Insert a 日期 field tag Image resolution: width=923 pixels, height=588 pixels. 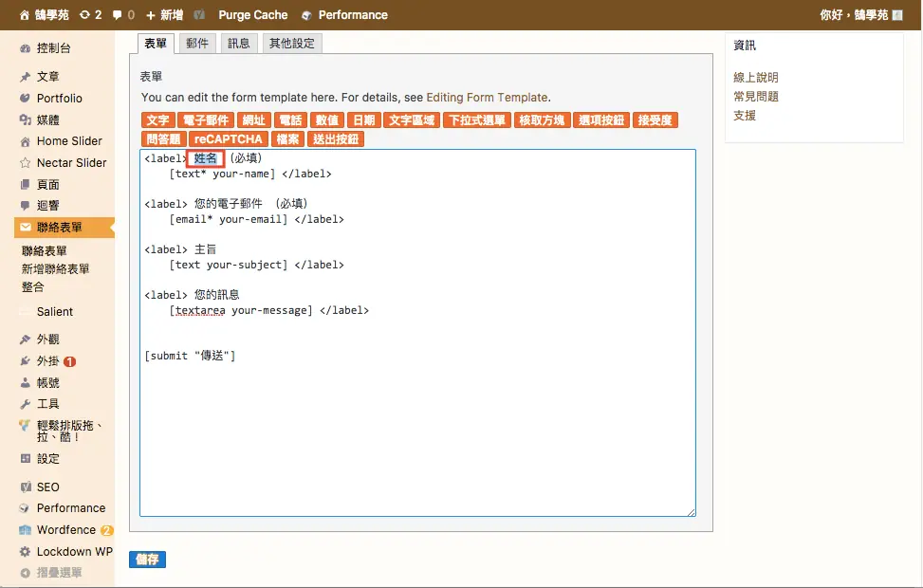pyautogui.click(x=364, y=120)
